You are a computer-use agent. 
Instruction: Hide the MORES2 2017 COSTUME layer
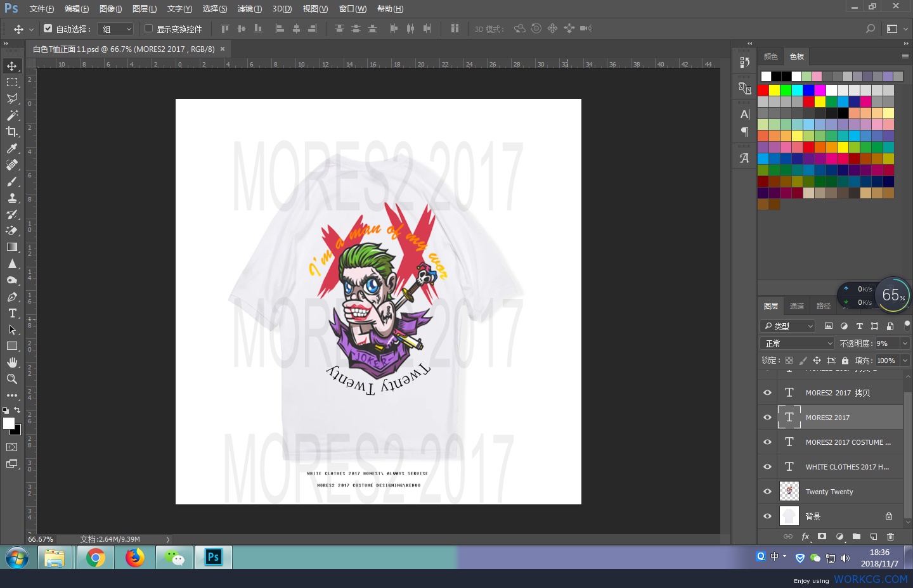(x=767, y=442)
